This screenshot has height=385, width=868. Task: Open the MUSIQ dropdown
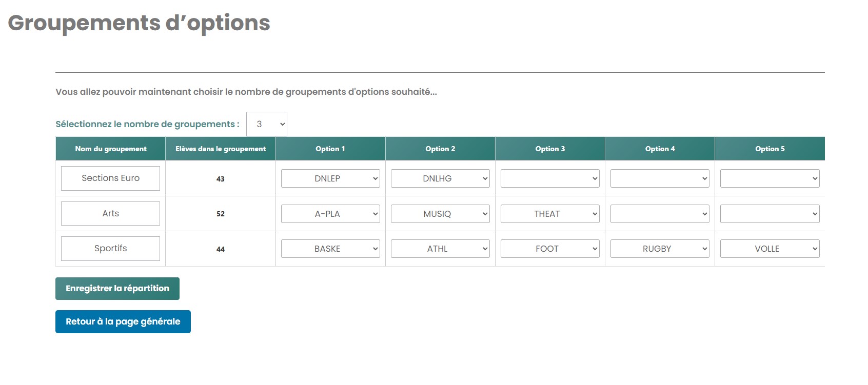(440, 214)
